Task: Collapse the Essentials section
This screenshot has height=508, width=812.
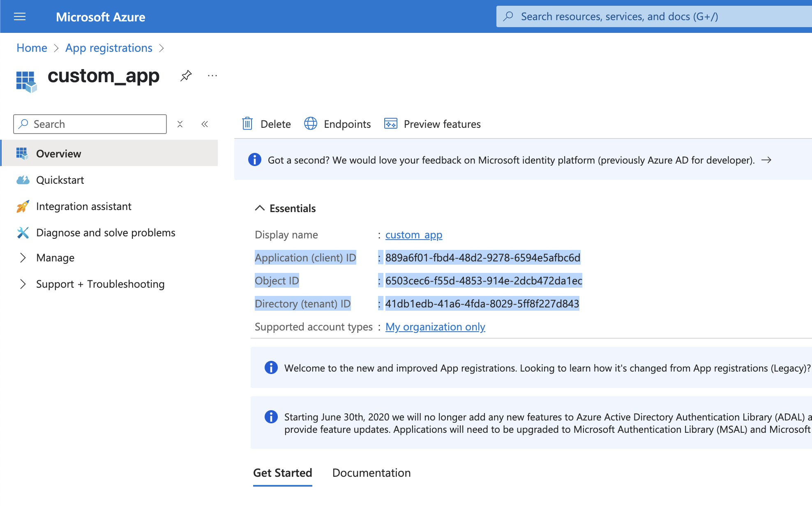Action: coord(260,208)
